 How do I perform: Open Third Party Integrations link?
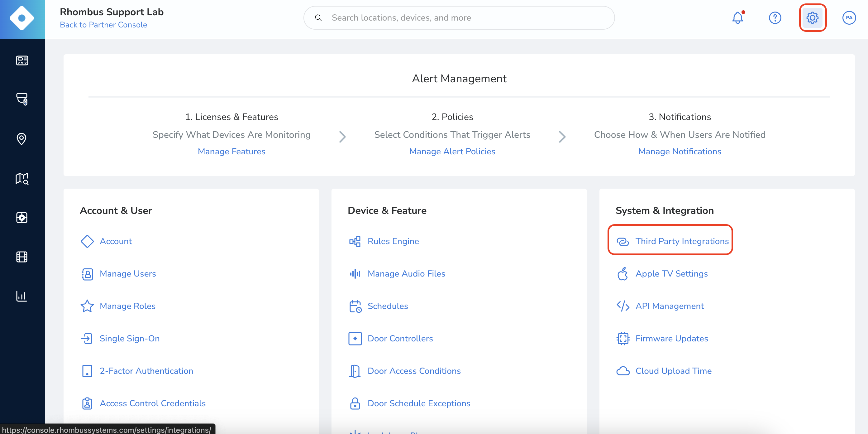coord(682,241)
